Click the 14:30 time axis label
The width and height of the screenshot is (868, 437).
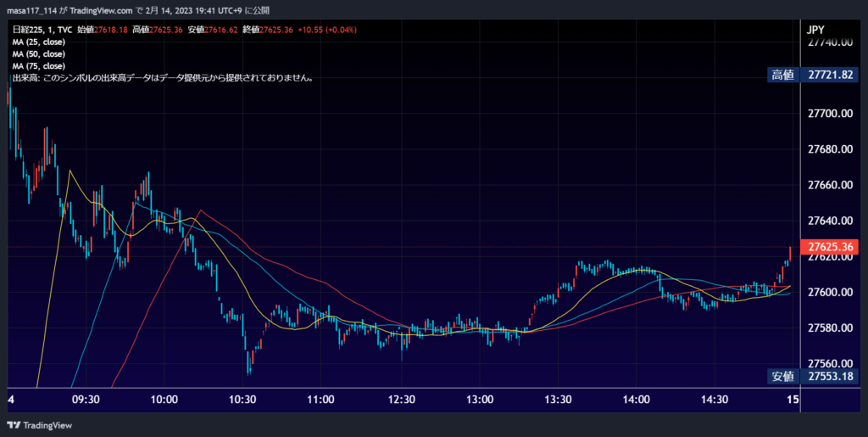[x=715, y=400]
